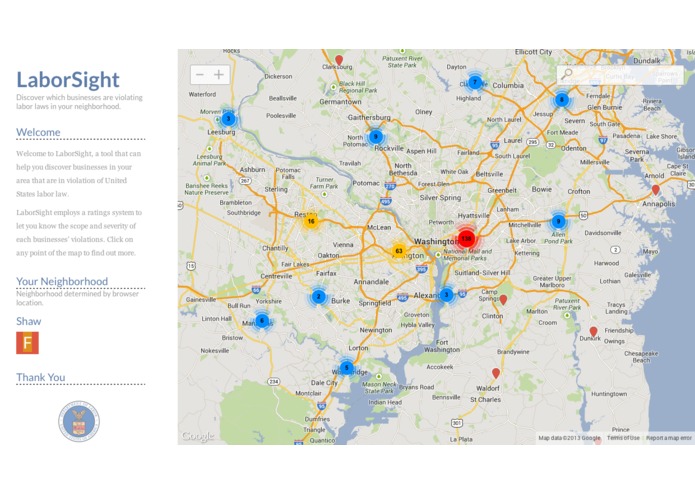
Task: Click the 'Dundalk' label on map
Action: pos(647,60)
